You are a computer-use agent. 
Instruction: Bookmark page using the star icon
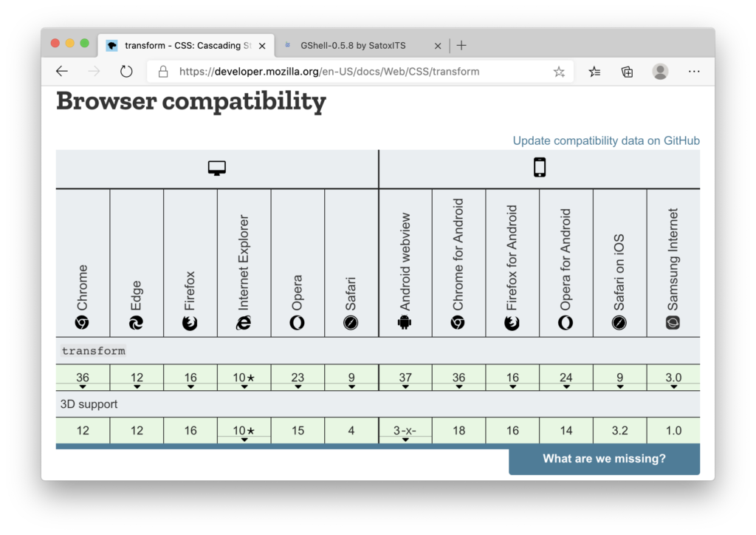[x=559, y=72]
